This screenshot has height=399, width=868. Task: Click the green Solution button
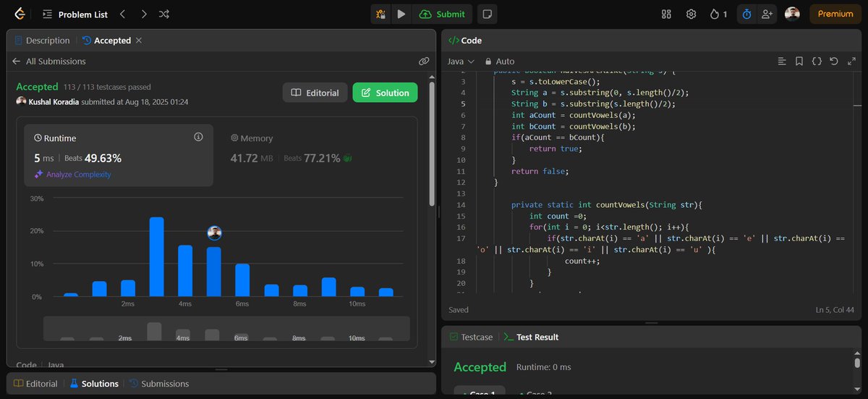click(x=386, y=93)
